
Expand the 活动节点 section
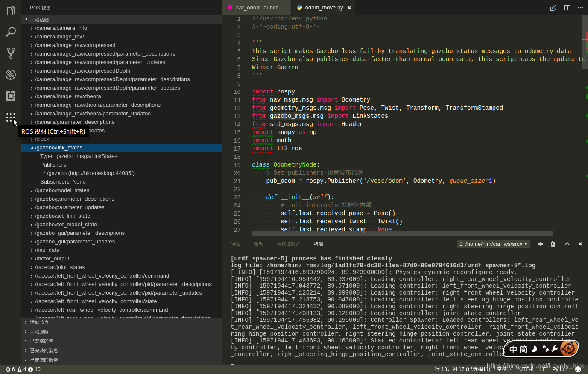point(122,322)
